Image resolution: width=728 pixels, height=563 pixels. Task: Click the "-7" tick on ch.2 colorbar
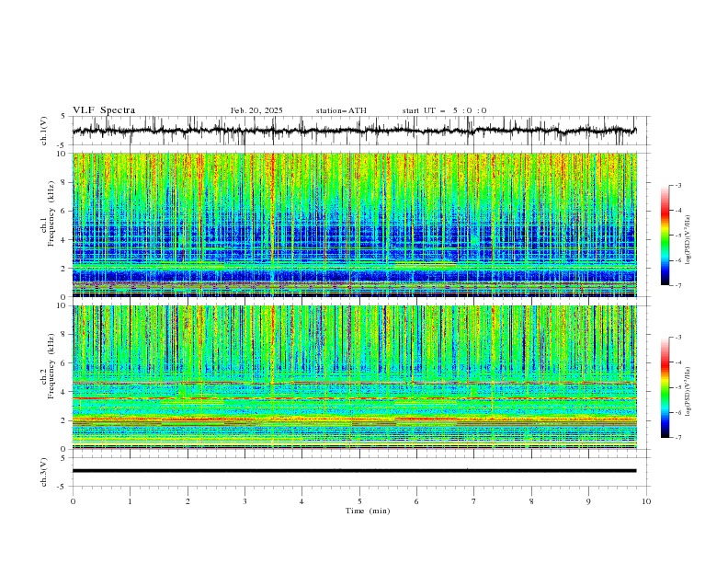pos(678,438)
